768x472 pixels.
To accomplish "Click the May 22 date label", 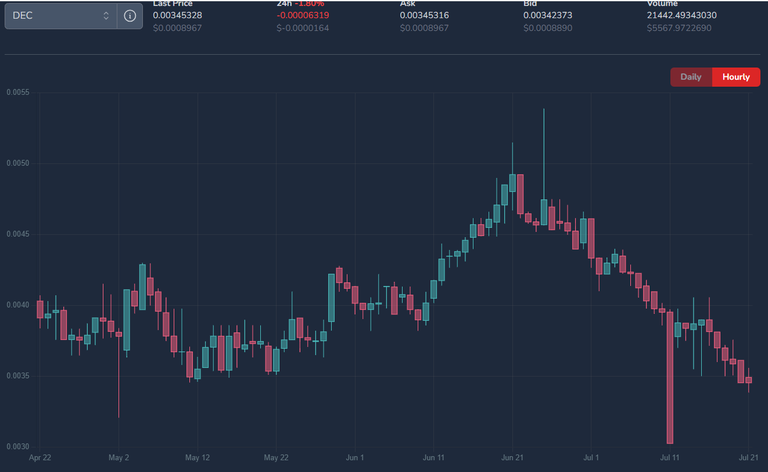I will pos(276,457).
